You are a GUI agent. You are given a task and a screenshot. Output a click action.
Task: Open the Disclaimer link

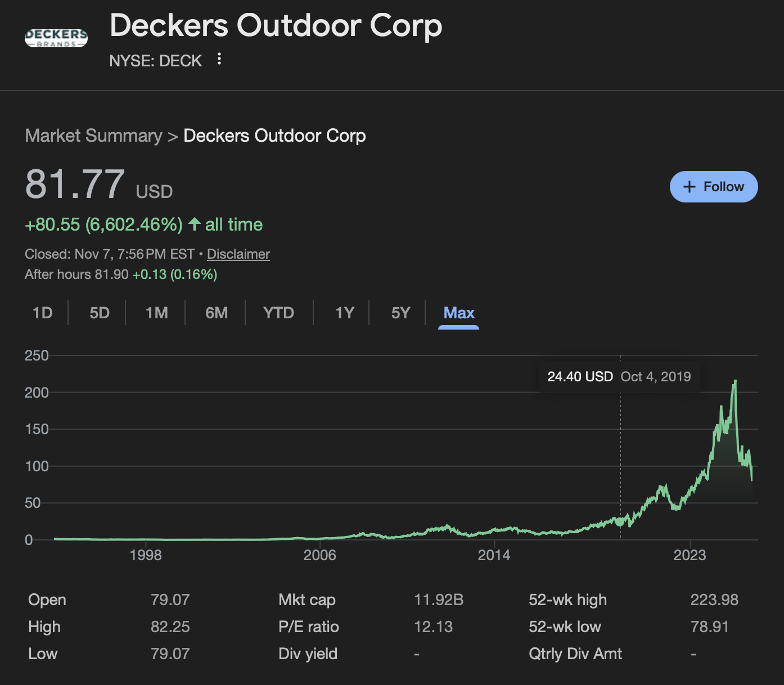click(x=238, y=254)
